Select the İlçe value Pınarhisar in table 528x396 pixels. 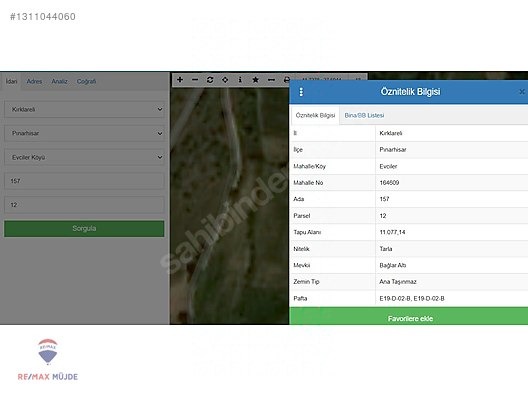(393, 150)
